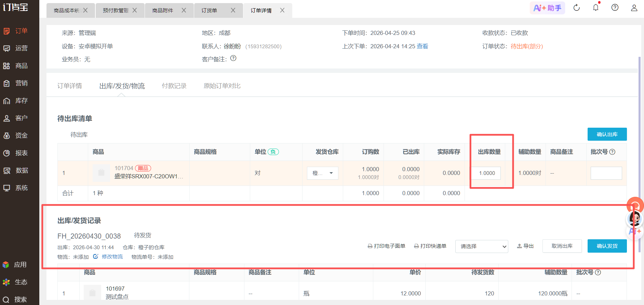The width and height of the screenshot is (644, 305).
Task: Select the 出库/发货/物流 tab
Action: [x=122, y=86]
